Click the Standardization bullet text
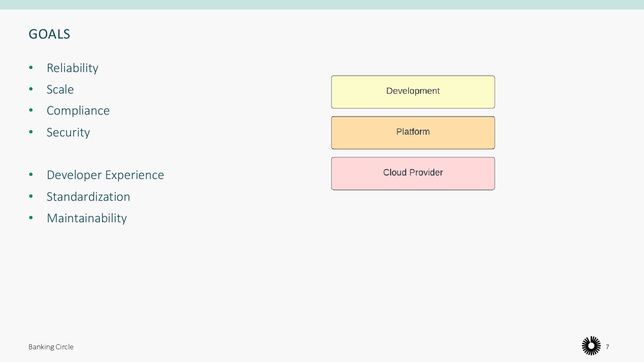 point(88,197)
